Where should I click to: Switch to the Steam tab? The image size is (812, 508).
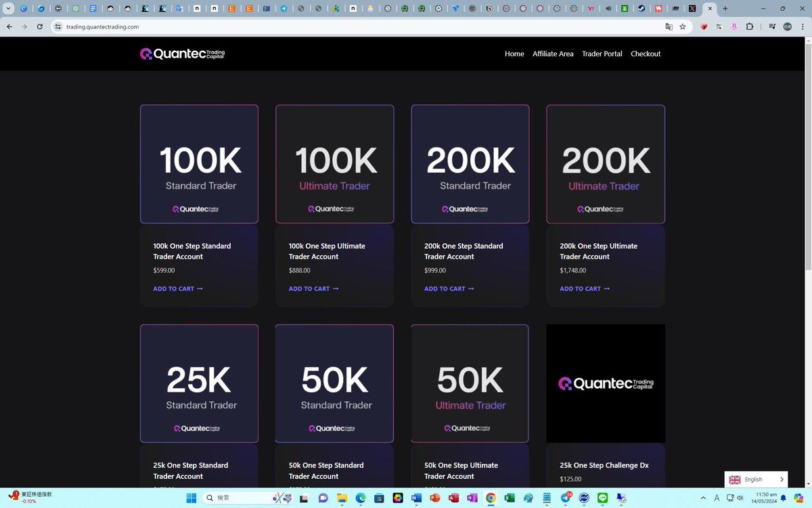pyautogui.click(x=641, y=9)
